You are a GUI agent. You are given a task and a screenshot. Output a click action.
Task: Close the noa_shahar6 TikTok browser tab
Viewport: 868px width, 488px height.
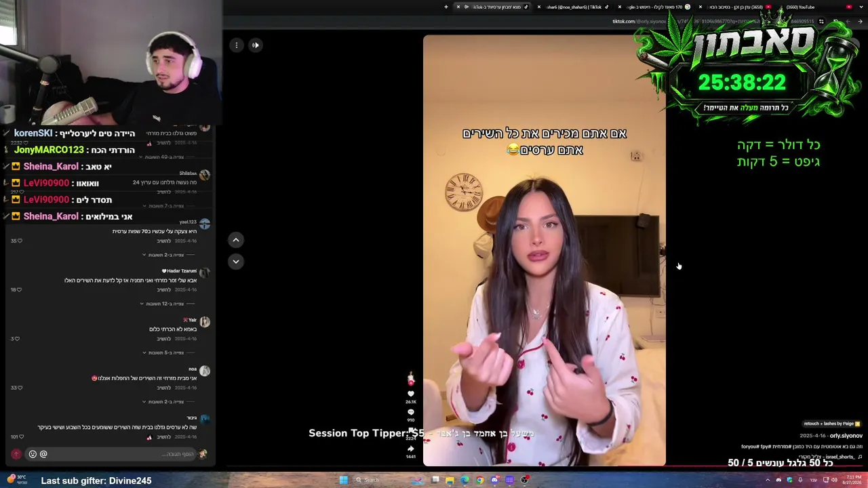tap(539, 7)
